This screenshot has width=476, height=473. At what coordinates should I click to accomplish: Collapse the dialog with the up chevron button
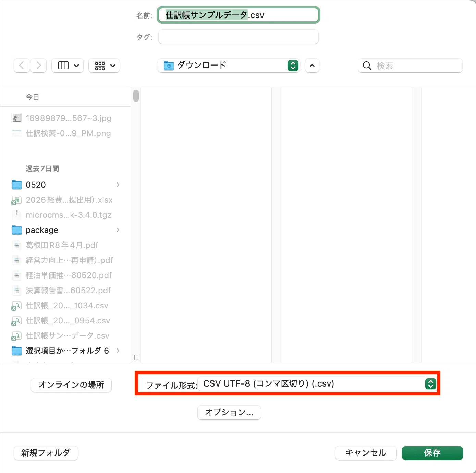coord(312,66)
